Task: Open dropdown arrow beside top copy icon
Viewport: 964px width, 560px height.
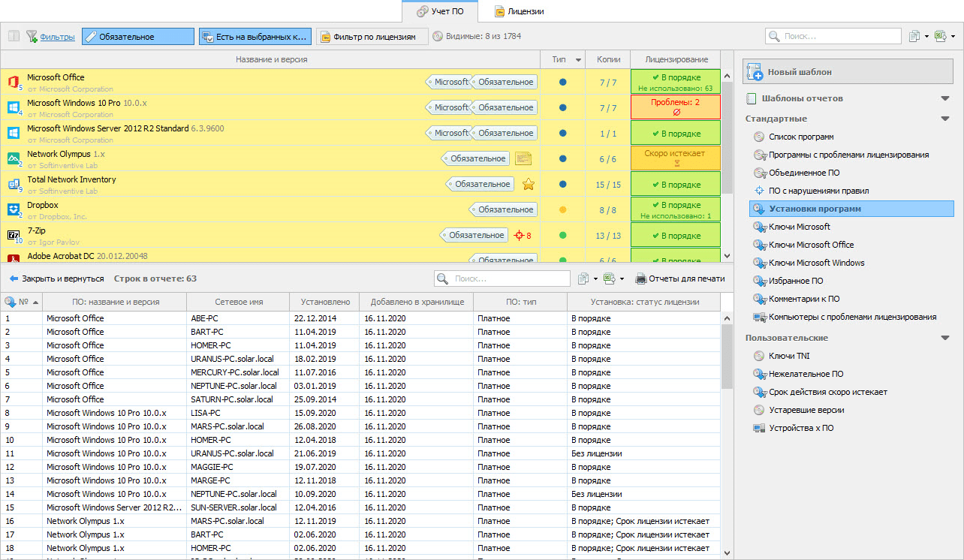Action: (x=927, y=36)
